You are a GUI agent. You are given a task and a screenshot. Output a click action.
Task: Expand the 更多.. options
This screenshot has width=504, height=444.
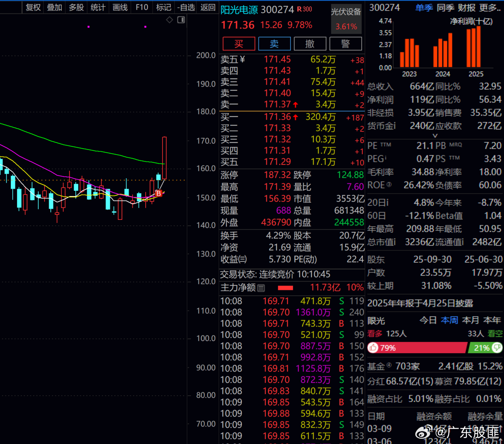pos(490,7)
